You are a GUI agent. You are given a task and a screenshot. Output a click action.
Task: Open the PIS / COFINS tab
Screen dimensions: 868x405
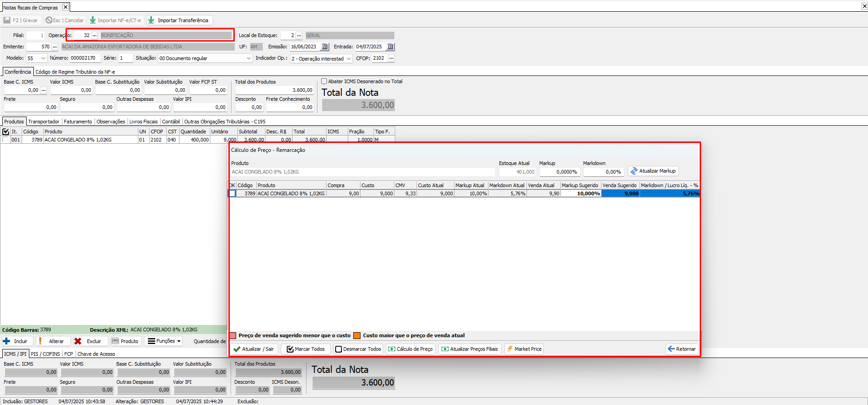[x=45, y=354]
